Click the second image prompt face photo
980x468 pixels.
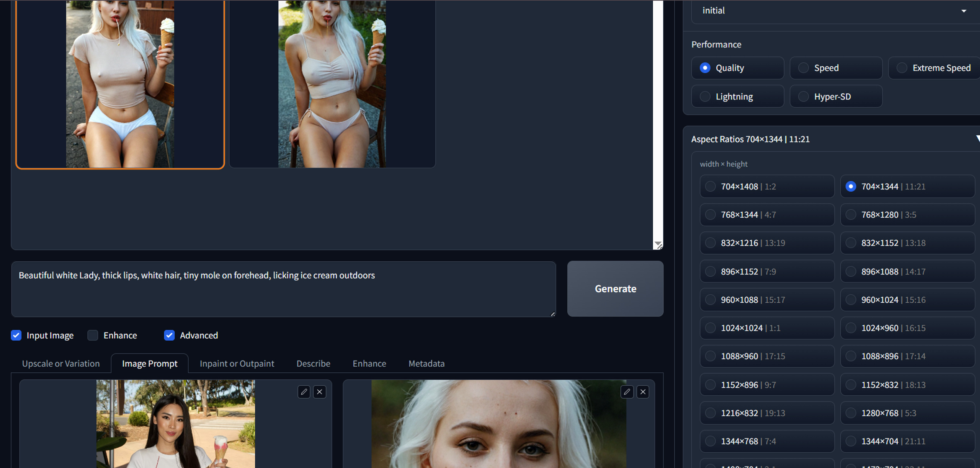coord(499,424)
